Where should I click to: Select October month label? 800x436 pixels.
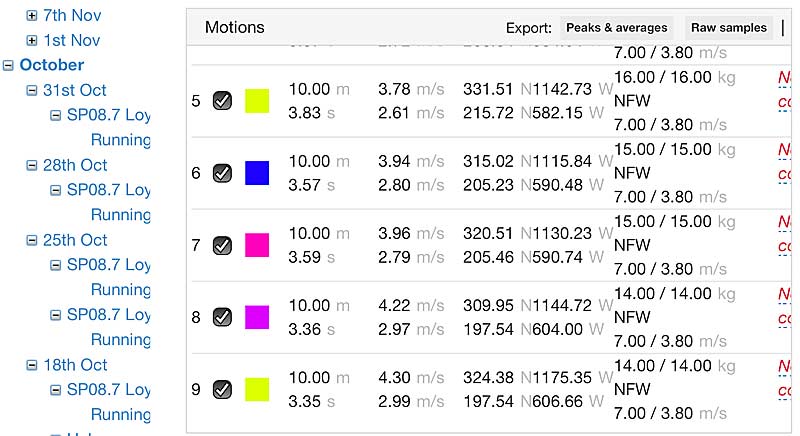(x=52, y=65)
